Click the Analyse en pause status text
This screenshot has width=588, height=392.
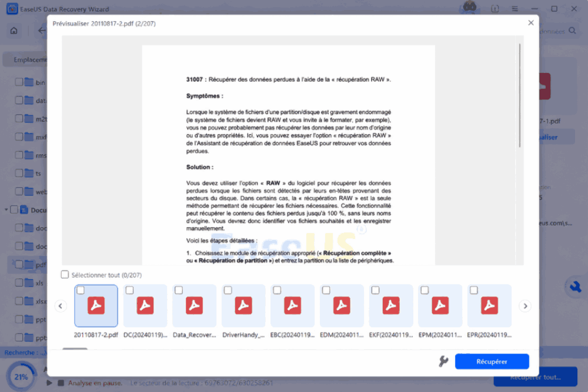click(95, 383)
